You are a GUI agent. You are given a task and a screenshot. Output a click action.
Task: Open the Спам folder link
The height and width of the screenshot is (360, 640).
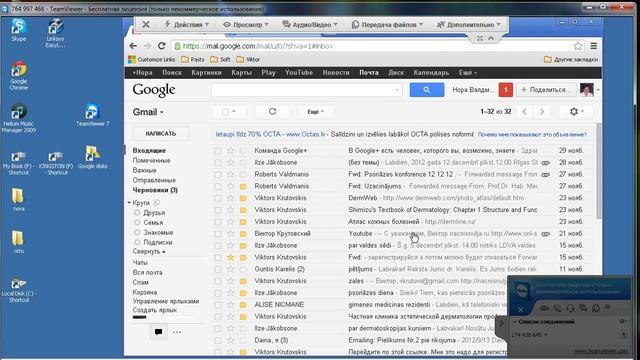[140, 282]
